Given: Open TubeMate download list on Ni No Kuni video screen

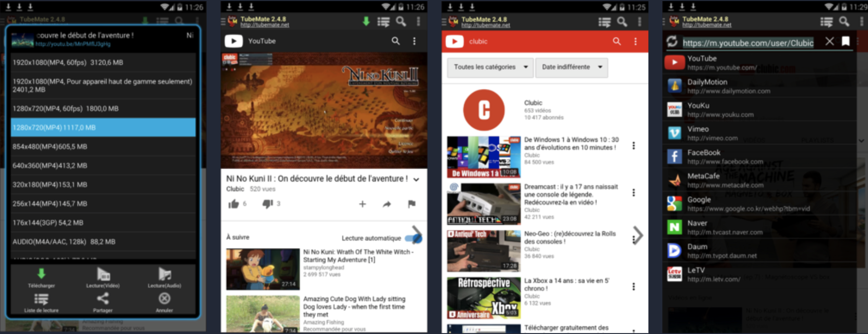Looking at the screenshot, I should [x=383, y=22].
